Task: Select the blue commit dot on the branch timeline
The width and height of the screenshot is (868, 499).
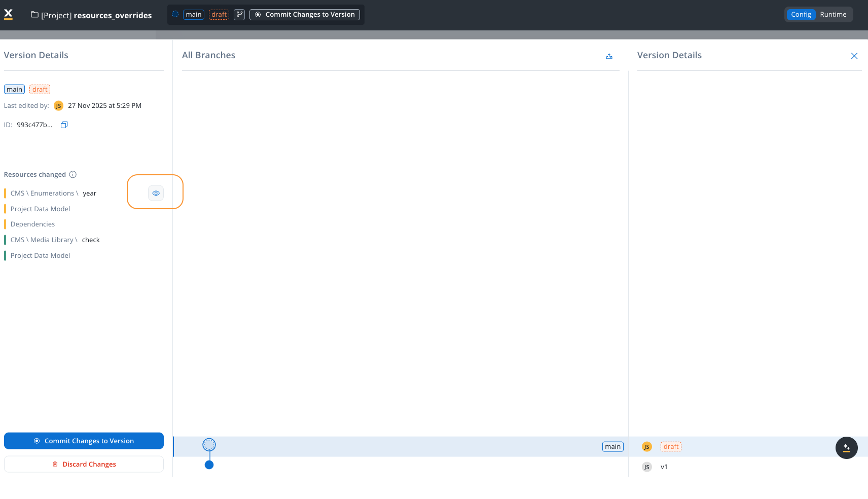Action: (x=209, y=465)
